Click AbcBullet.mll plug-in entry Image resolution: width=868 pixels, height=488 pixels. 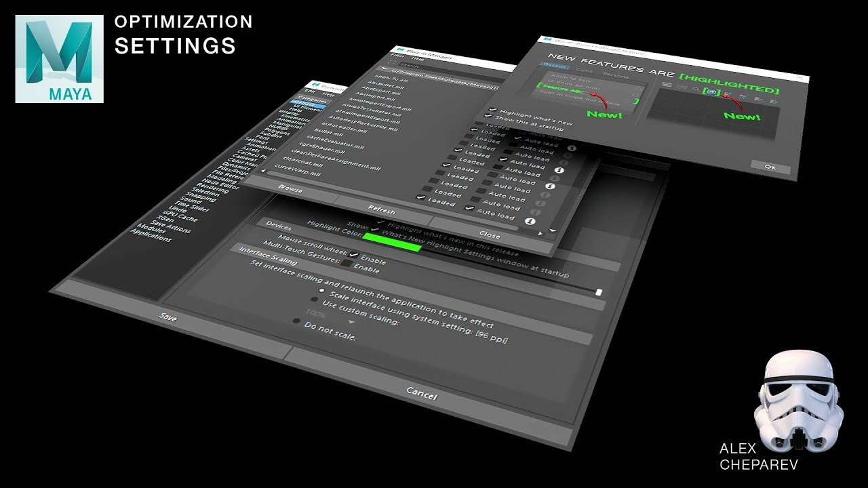pos(386,85)
